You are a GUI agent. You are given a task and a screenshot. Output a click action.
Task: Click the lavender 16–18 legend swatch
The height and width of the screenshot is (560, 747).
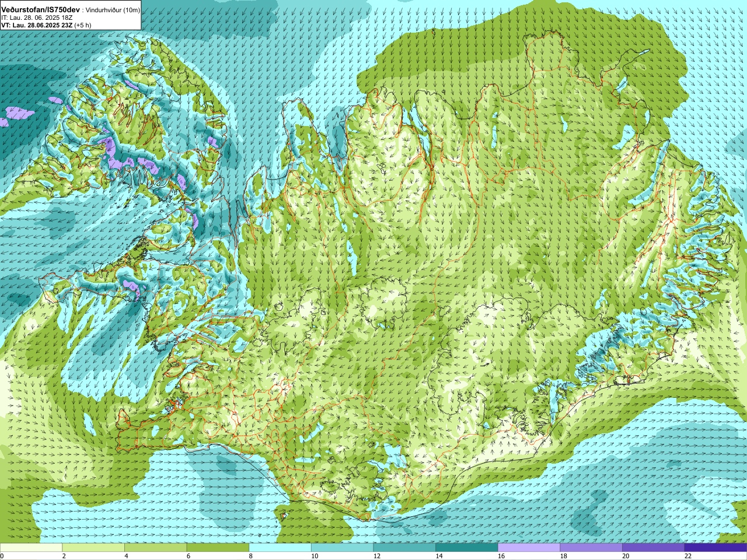coord(529,548)
